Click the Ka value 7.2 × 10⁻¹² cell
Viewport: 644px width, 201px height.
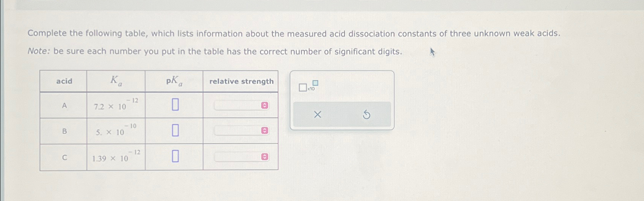click(116, 105)
